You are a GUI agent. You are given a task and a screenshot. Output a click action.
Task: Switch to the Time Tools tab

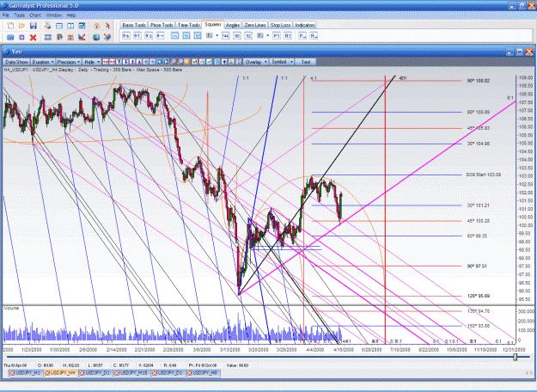point(188,25)
